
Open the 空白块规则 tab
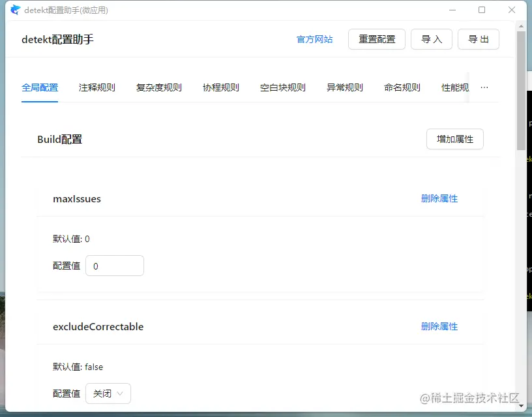point(283,87)
